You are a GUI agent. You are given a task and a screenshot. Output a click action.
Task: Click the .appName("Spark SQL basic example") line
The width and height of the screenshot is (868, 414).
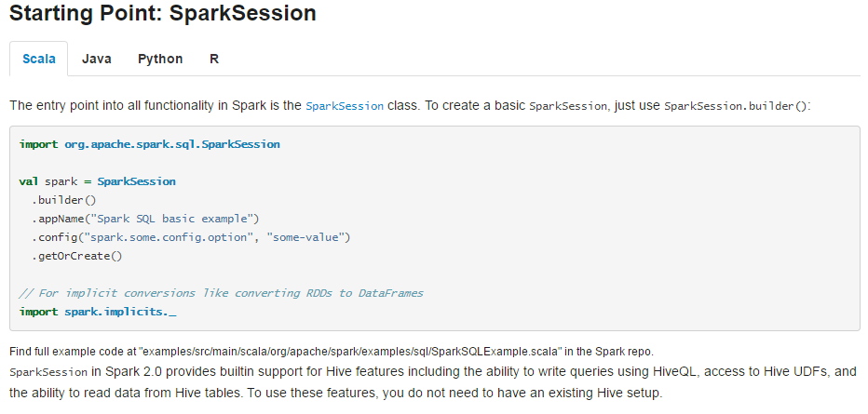click(x=145, y=219)
